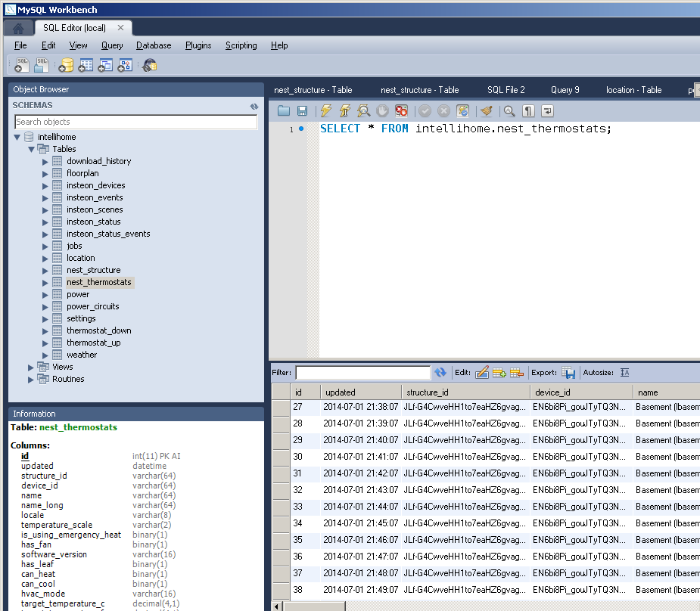The height and width of the screenshot is (611, 700).
Task: Click the cell 2014-07-01 21:38:07
Action: coord(361,407)
